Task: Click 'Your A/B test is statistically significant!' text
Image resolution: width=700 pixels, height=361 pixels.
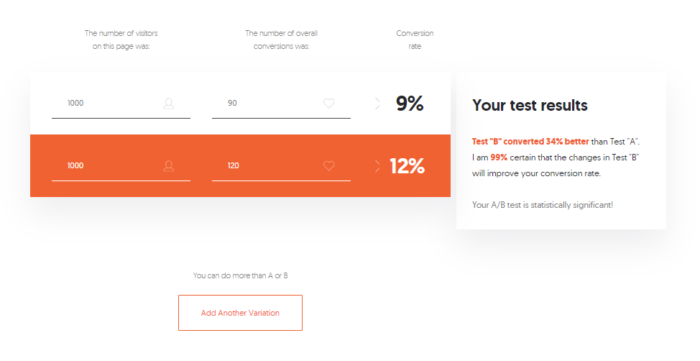Action: pyautogui.click(x=542, y=205)
